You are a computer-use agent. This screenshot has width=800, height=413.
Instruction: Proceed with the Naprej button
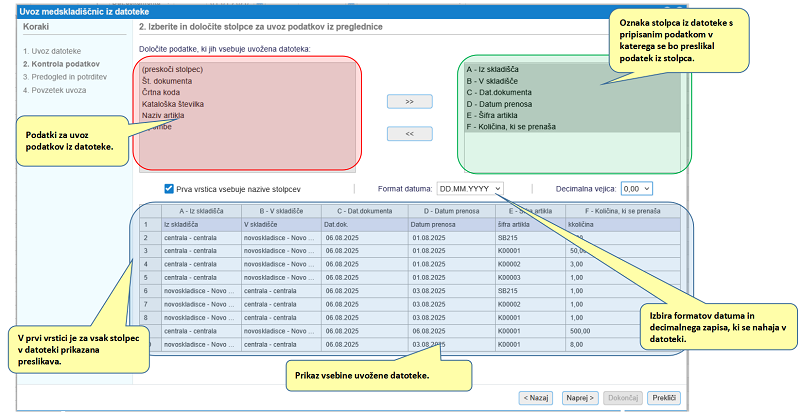tap(579, 397)
